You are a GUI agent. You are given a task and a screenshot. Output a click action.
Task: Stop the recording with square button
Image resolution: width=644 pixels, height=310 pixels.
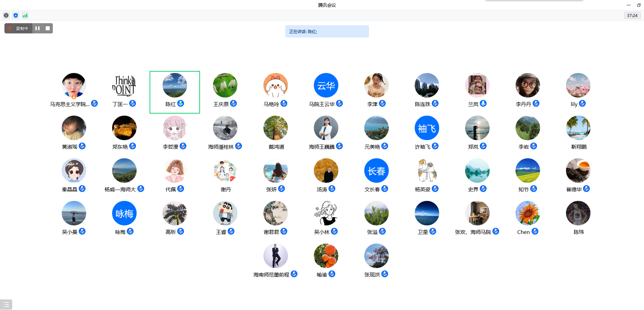coord(48,28)
